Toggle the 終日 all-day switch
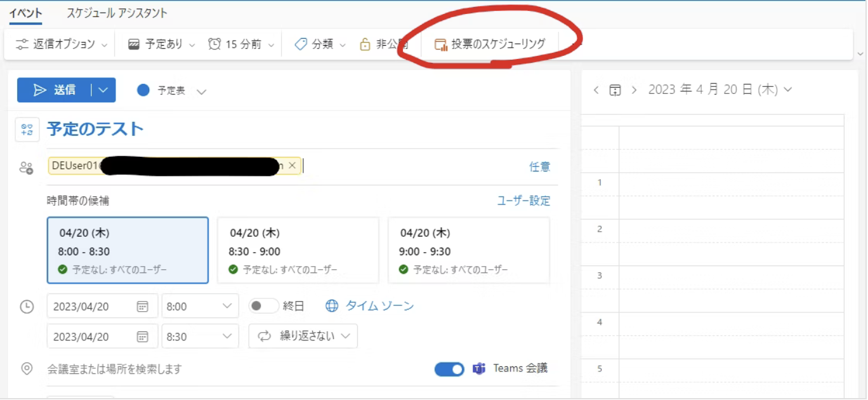868x400 pixels. 263,306
